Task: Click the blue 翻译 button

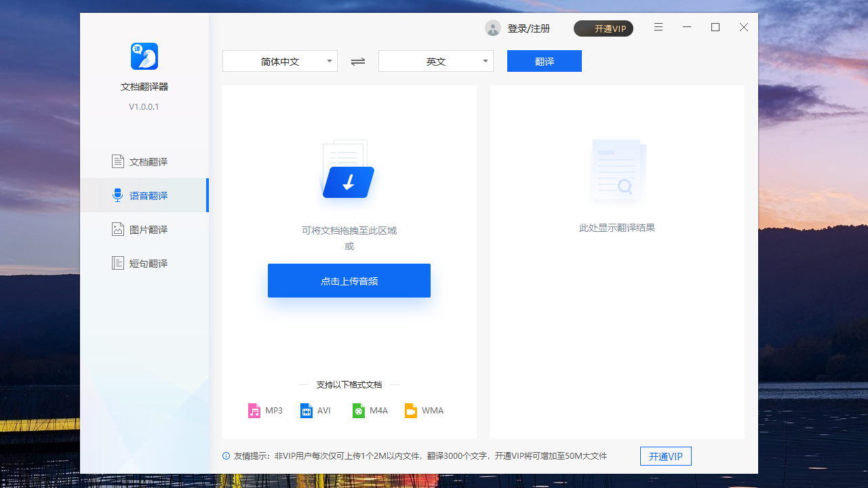Action: [x=544, y=61]
